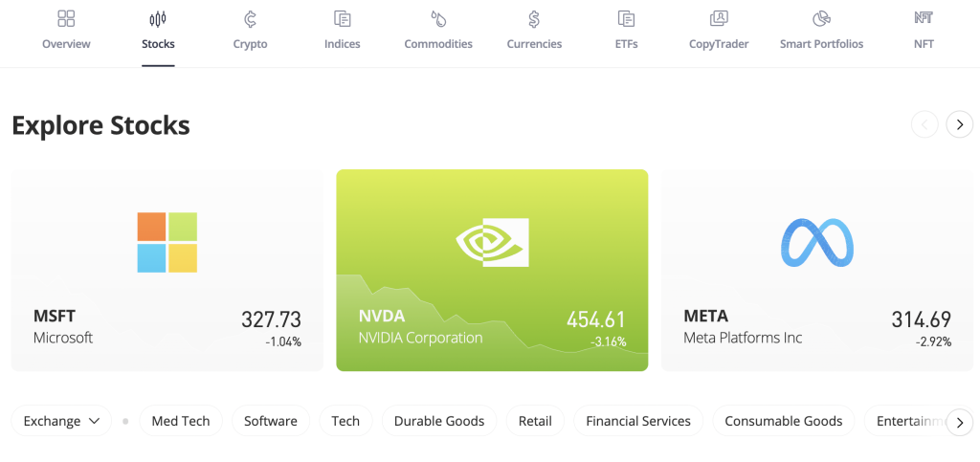Image resolution: width=980 pixels, height=462 pixels.
Task: Open the Overview grid icon
Action: point(66,19)
